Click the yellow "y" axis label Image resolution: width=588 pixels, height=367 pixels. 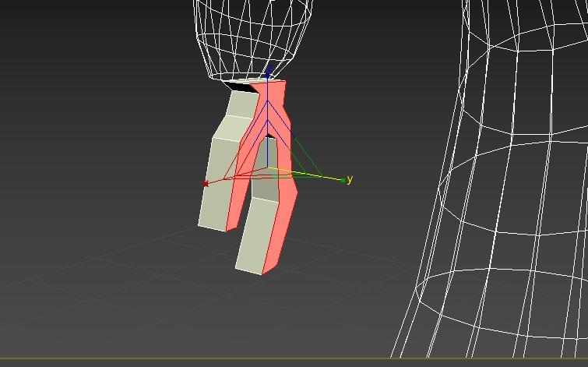coord(350,179)
